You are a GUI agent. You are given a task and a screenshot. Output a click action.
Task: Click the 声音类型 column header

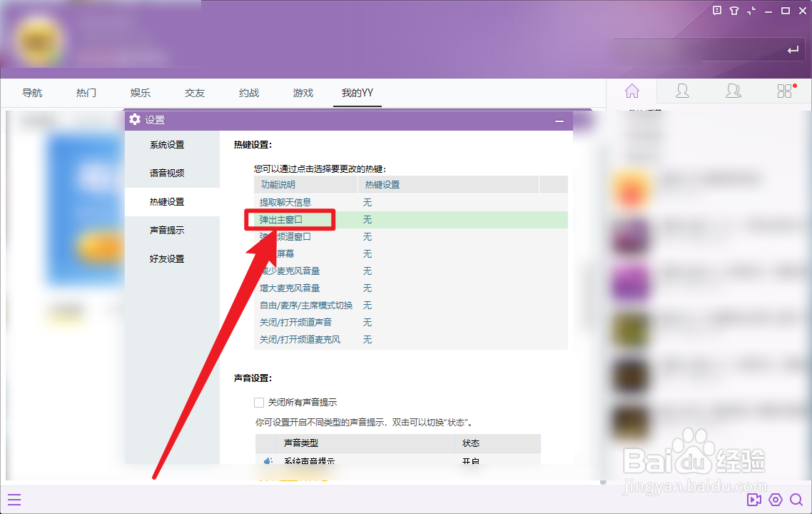tap(364, 443)
